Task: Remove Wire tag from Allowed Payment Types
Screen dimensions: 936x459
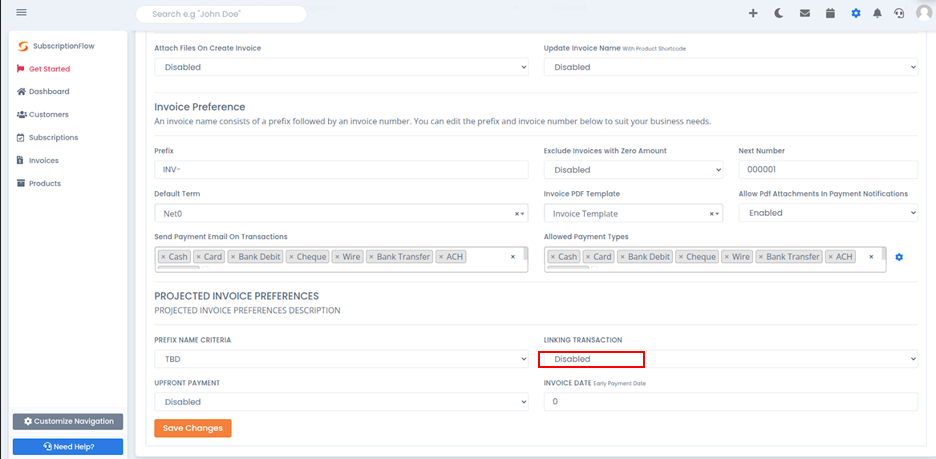Action: [726, 257]
